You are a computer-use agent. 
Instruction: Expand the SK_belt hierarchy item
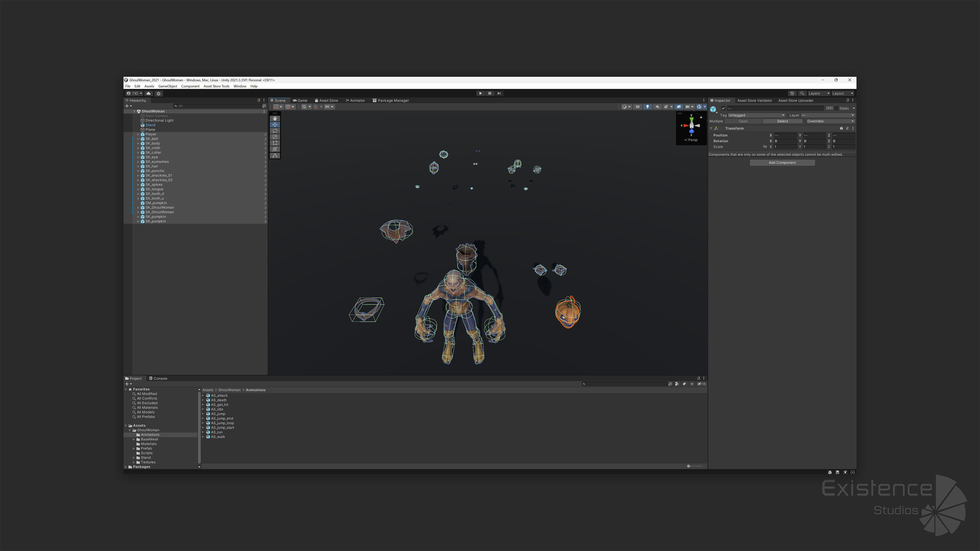tap(138, 139)
